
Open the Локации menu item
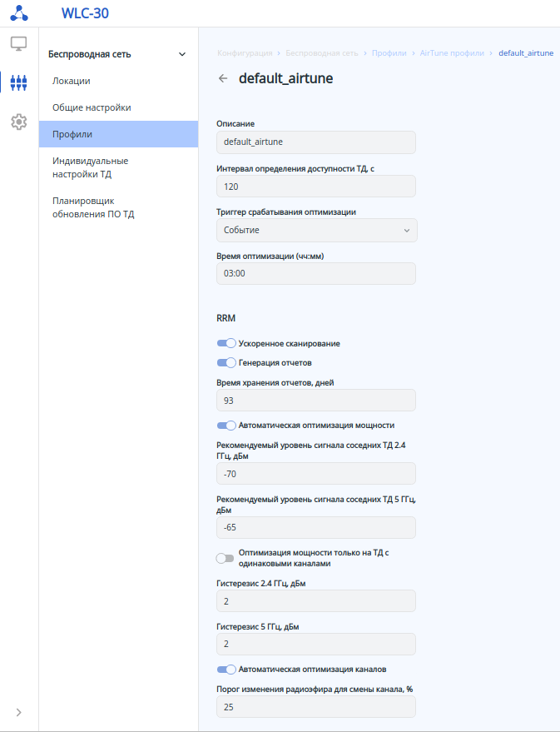pyautogui.click(x=72, y=81)
